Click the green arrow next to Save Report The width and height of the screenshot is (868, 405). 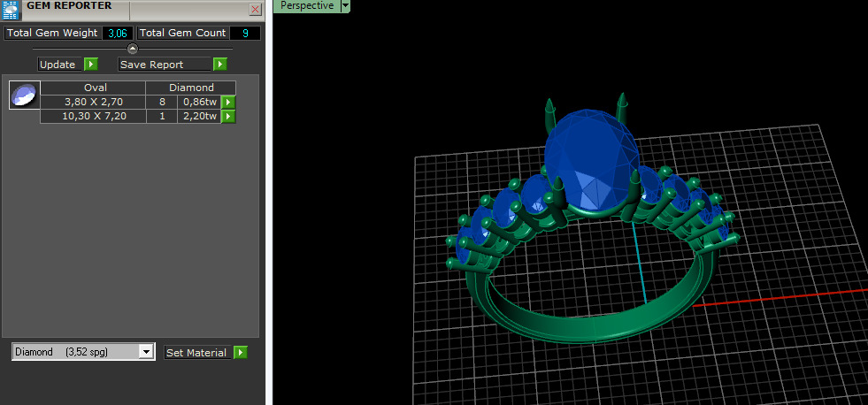(x=220, y=65)
